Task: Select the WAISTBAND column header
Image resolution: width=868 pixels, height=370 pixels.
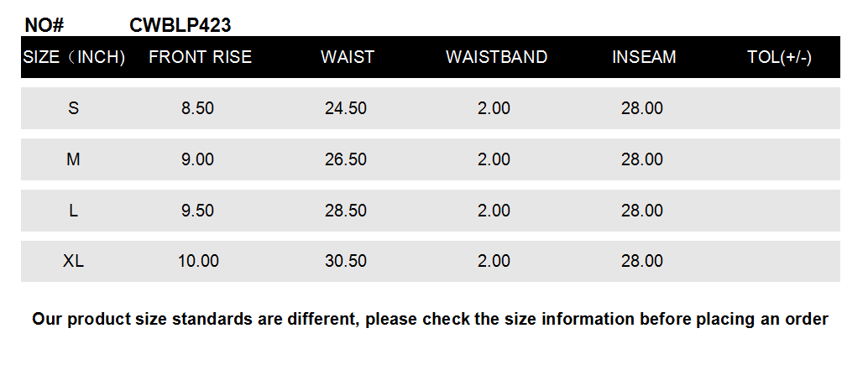Action: [x=496, y=57]
